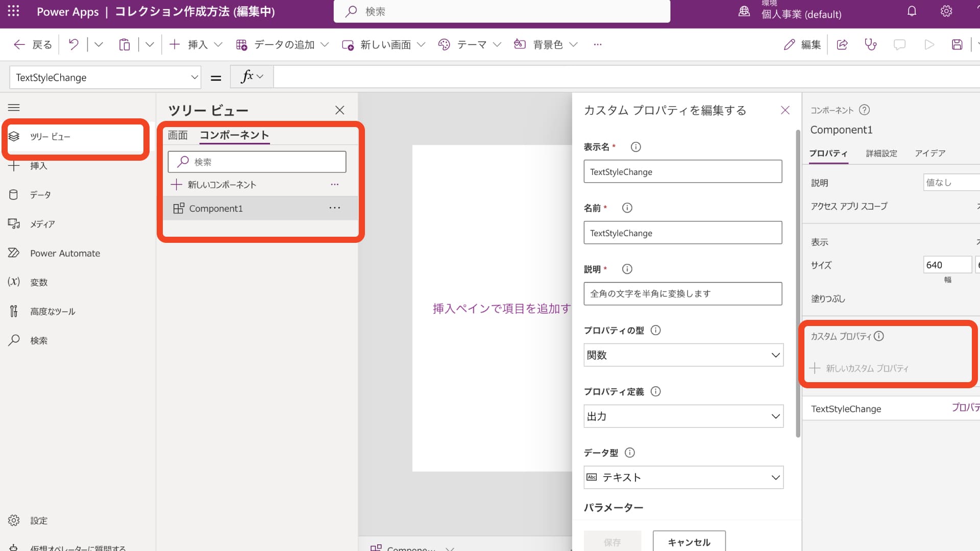Open the 高度なツール panel
The height and width of the screenshot is (551, 980).
coord(53,311)
